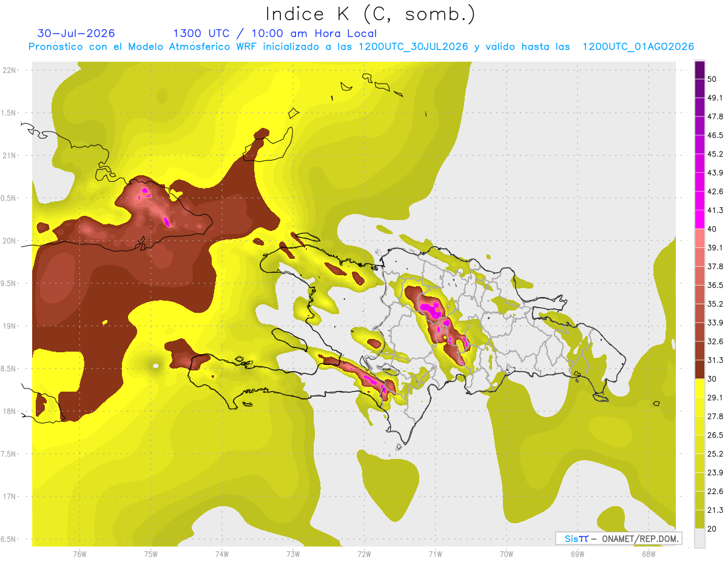Click the 'Sistt – ONAMET/REP.DOM.' logo box
This screenshot has width=728, height=562.
tap(619, 538)
